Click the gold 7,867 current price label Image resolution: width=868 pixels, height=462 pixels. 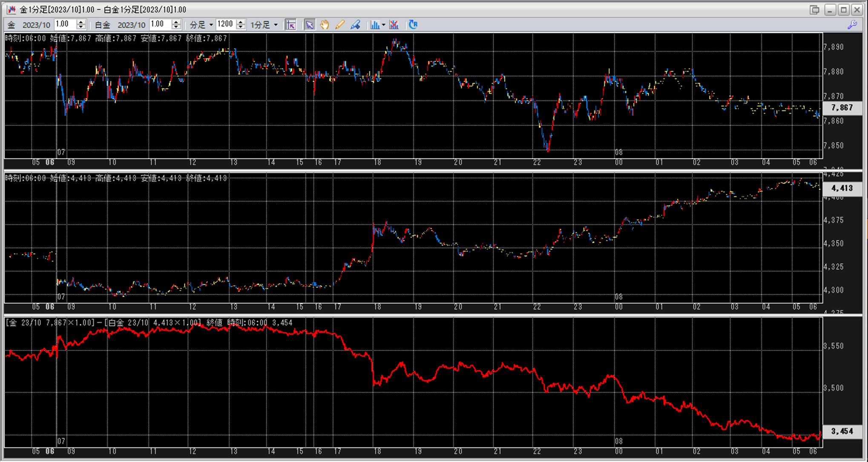click(842, 108)
